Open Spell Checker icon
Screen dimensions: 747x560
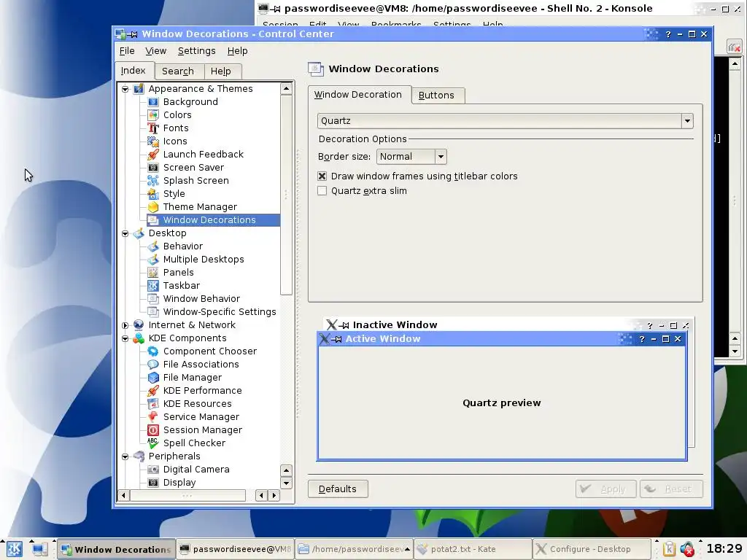pos(153,443)
